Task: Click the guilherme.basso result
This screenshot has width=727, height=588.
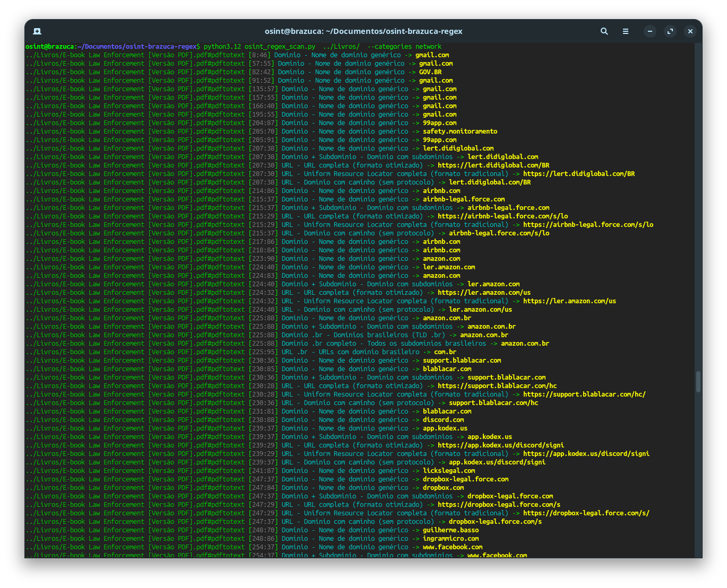Action: [x=451, y=530]
